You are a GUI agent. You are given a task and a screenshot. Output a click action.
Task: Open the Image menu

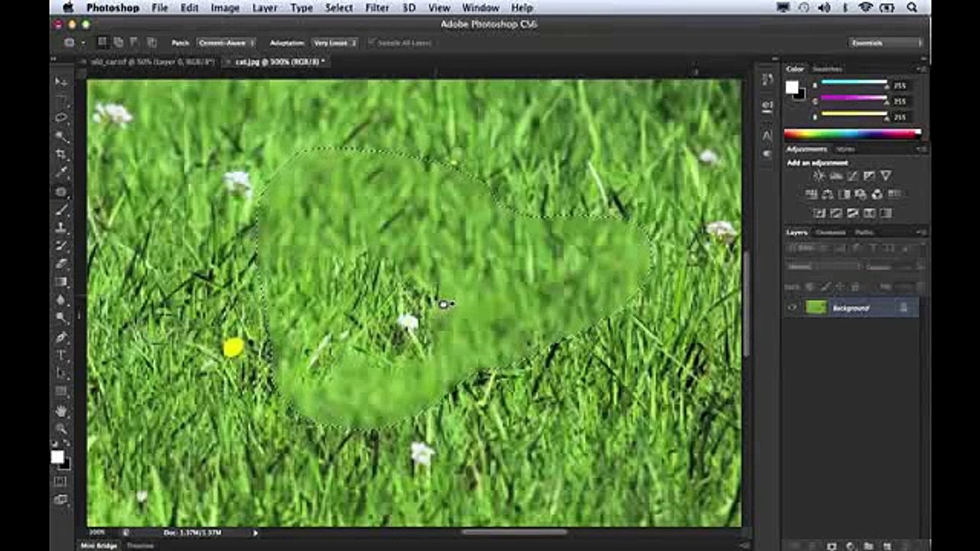coord(225,8)
